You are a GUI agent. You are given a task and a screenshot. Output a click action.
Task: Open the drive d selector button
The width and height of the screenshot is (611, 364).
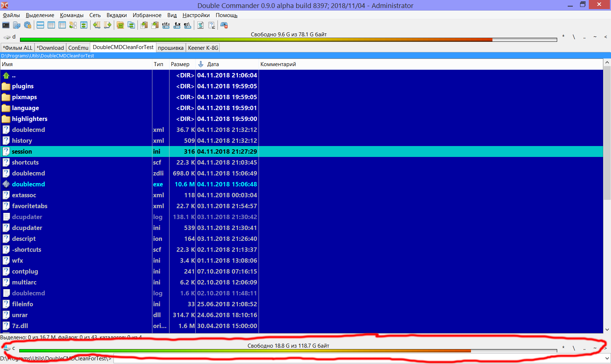point(10,37)
